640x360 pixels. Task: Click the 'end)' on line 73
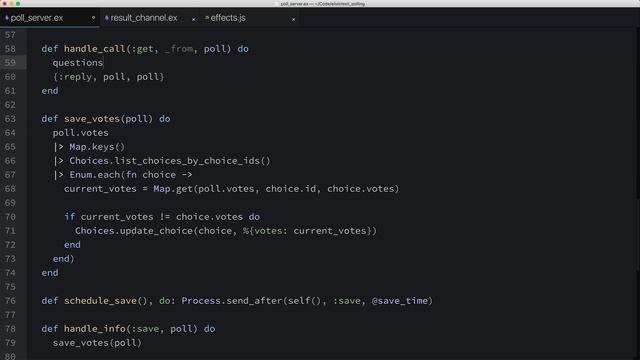pos(64,259)
